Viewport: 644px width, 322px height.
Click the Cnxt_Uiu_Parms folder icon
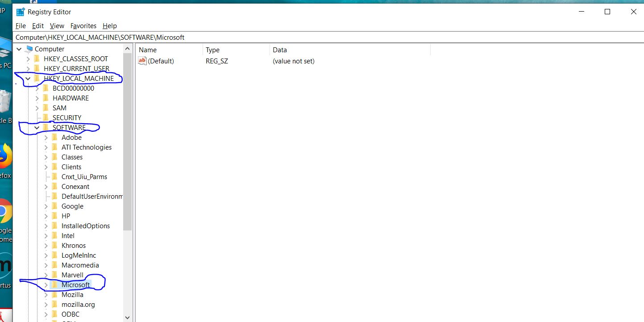tap(54, 177)
